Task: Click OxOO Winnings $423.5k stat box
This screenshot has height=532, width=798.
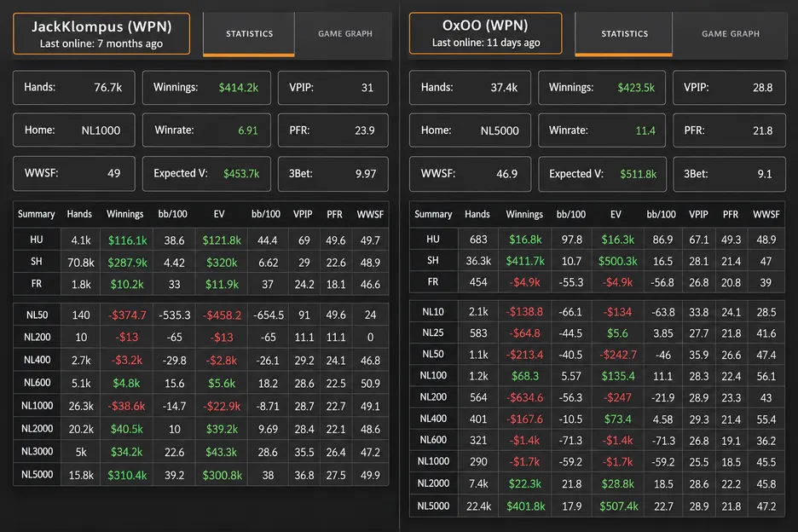Action: (x=602, y=88)
